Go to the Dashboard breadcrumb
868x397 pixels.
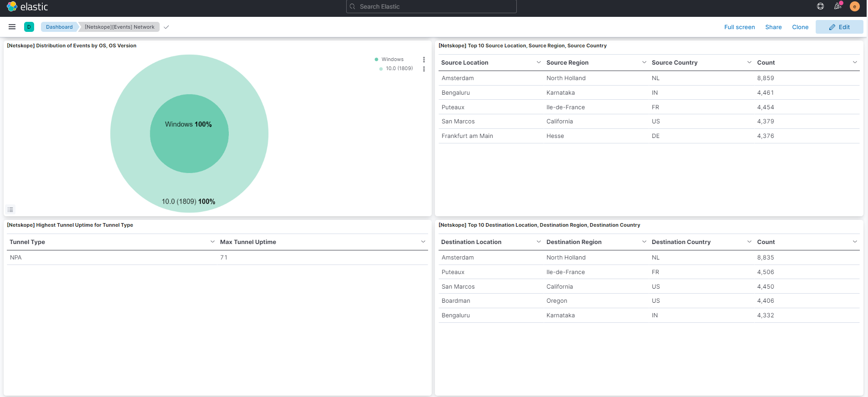pos(59,27)
